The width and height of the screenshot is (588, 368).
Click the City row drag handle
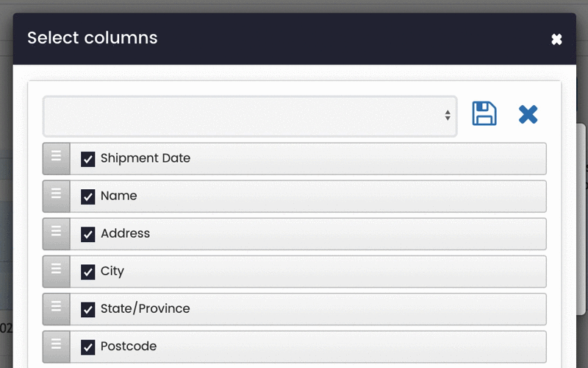(57, 272)
